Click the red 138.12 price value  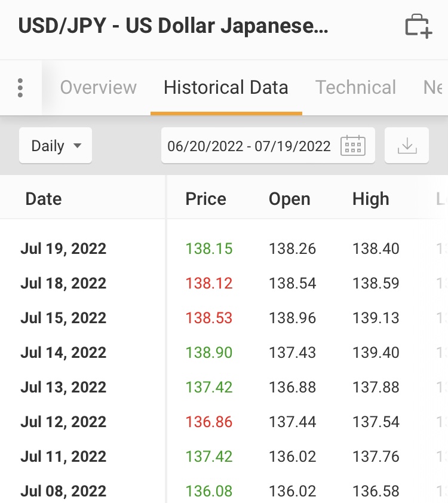coord(209,283)
